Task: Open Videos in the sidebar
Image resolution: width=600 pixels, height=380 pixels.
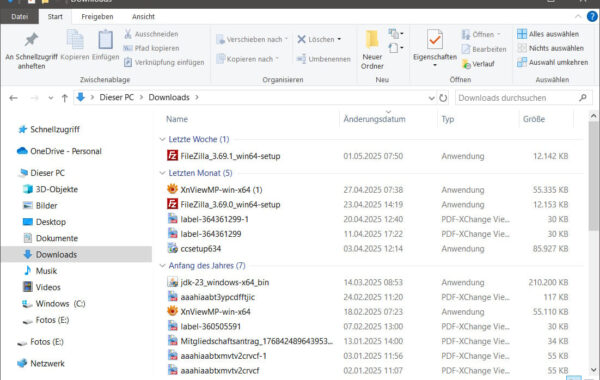Action: (x=48, y=287)
